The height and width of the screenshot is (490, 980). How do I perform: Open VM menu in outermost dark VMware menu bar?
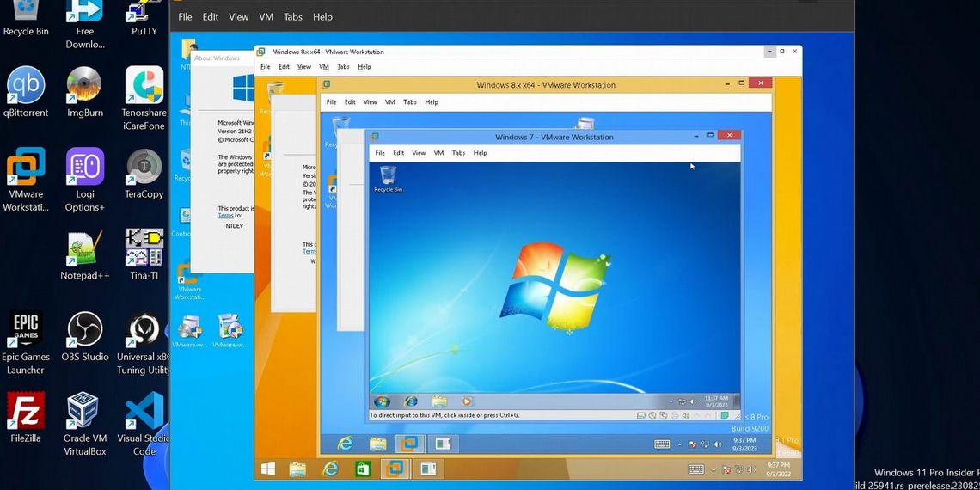tap(266, 17)
